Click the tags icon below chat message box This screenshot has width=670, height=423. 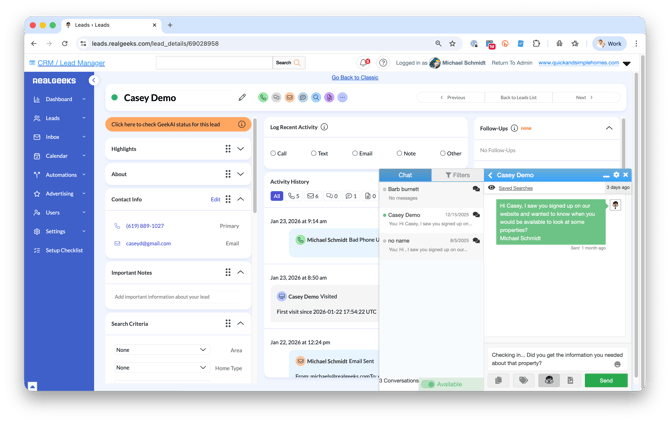(x=523, y=380)
